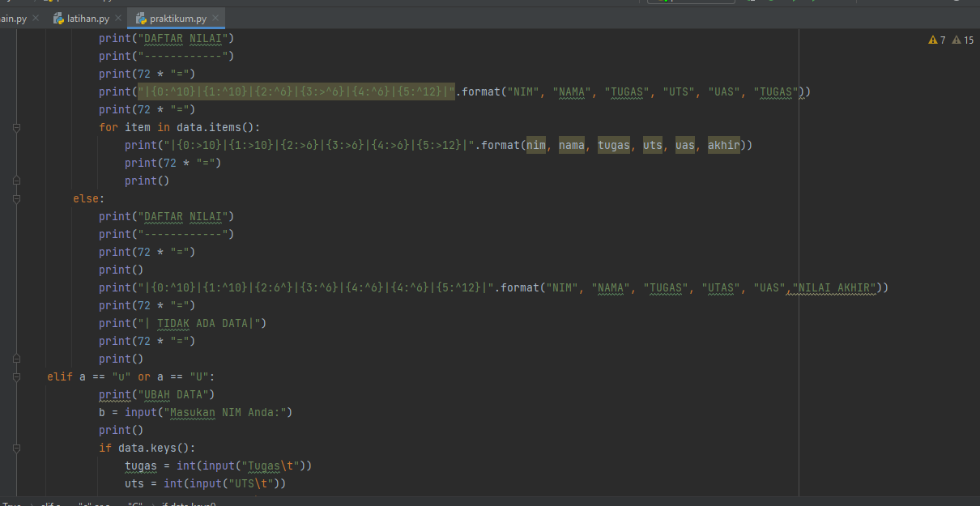Click the 'elif a == "u" or a == "U":' line

click(x=130, y=376)
